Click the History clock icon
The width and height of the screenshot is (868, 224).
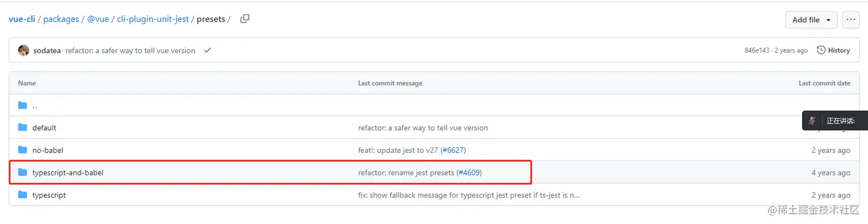821,50
